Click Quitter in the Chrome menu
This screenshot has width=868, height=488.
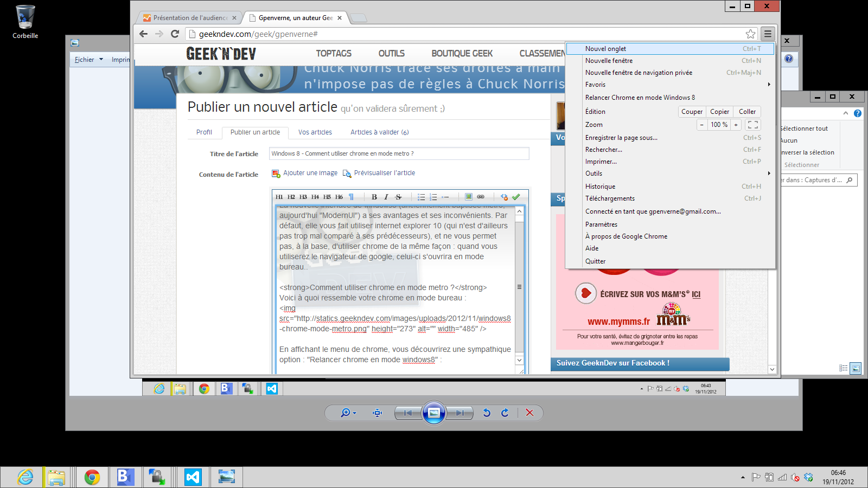[x=670, y=261]
